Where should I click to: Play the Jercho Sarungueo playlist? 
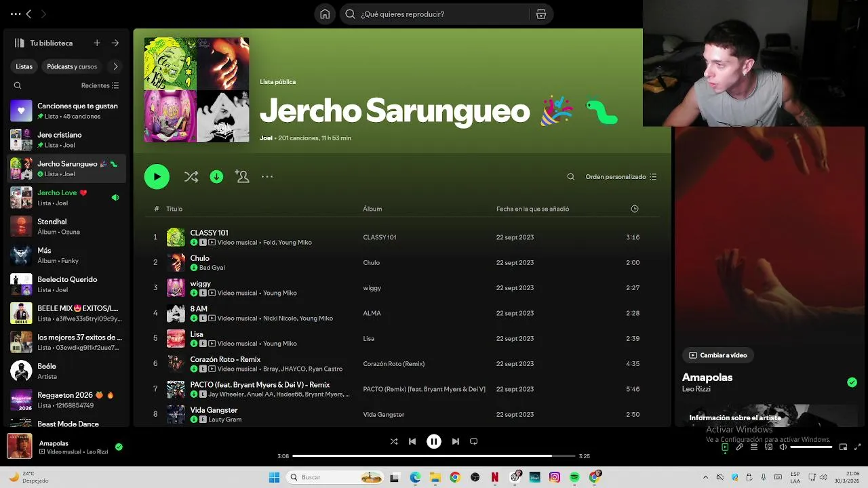[x=157, y=176]
